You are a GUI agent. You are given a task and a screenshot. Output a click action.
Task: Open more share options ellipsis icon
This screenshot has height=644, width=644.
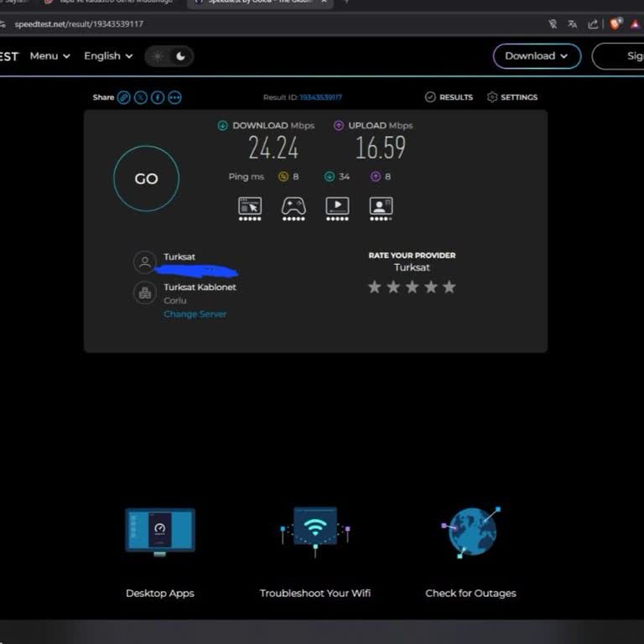click(174, 97)
